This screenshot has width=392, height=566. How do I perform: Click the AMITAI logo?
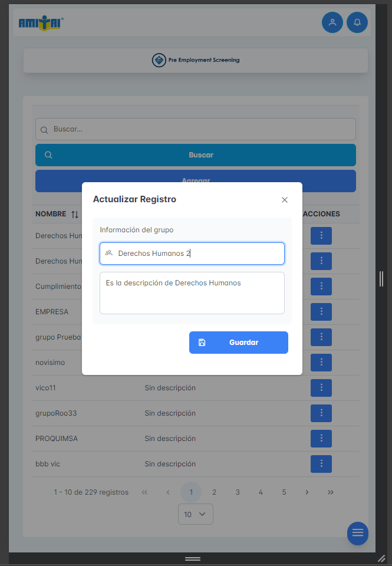[x=41, y=23]
